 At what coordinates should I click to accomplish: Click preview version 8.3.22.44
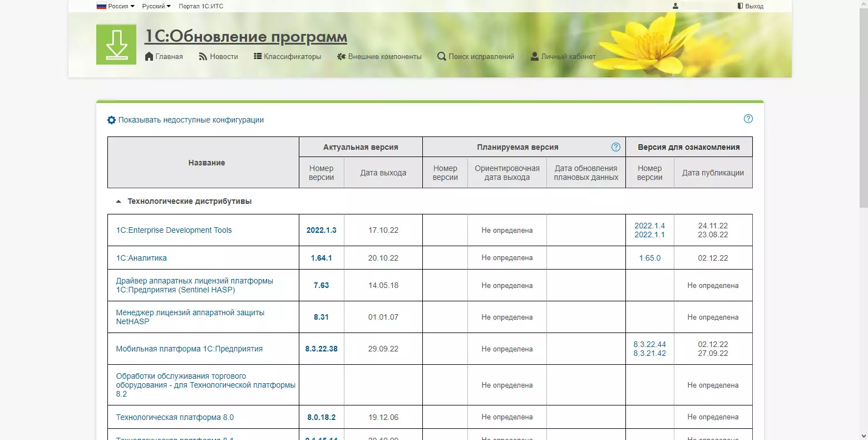650,344
